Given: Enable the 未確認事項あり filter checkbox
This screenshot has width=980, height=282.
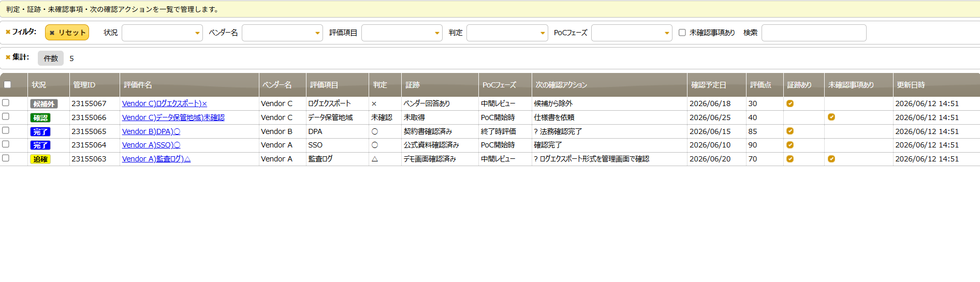Looking at the screenshot, I should [x=682, y=33].
